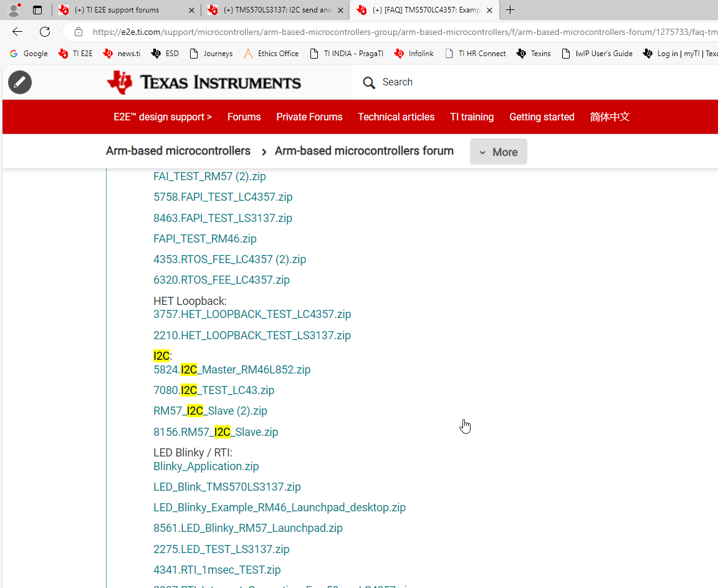The height and width of the screenshot is (588, 718).
Task: Expand the More dropdown button
Action: (498, 152)
